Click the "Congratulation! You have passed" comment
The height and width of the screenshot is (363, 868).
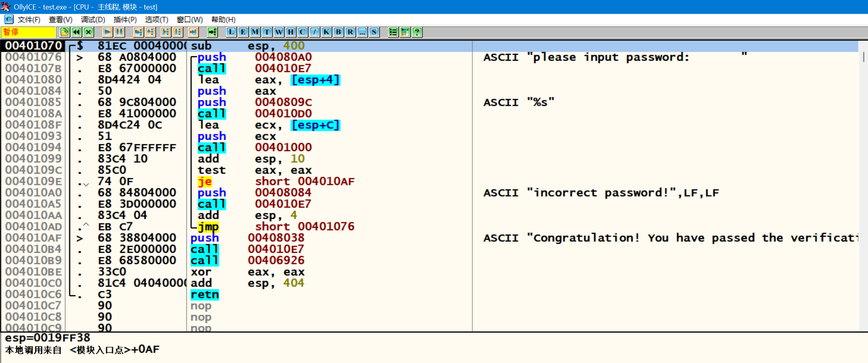tap(670, 238)
